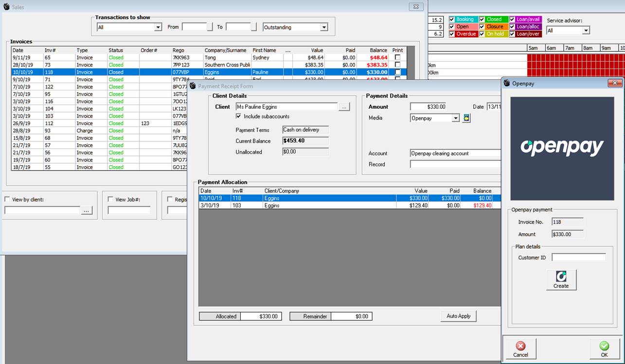The height and width of the screenshot is (364, 625).
Task: Click the View Job# input field
Action: click(129, 210)
